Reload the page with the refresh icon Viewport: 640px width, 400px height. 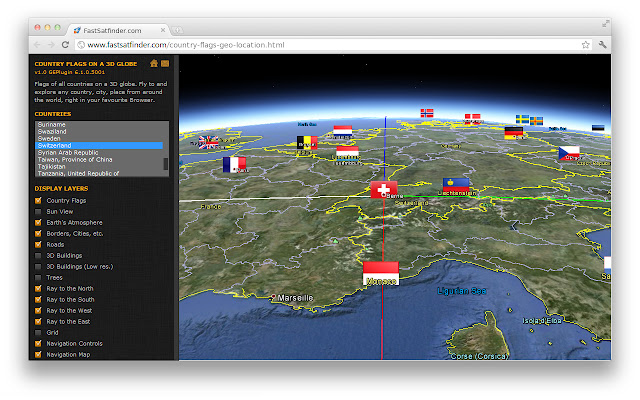[65, 44]
